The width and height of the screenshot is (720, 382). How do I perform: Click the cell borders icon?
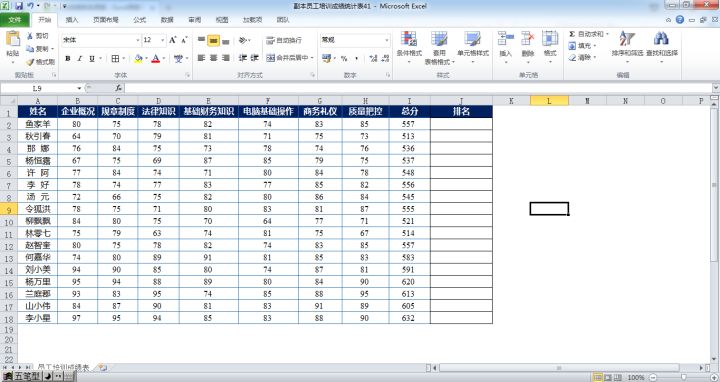tap(115, 59)
